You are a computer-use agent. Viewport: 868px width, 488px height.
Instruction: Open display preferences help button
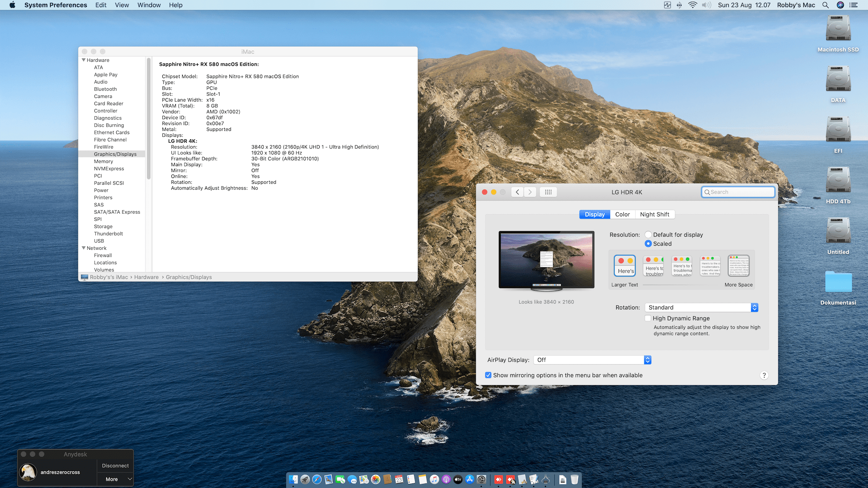click(x=764, y=375)
